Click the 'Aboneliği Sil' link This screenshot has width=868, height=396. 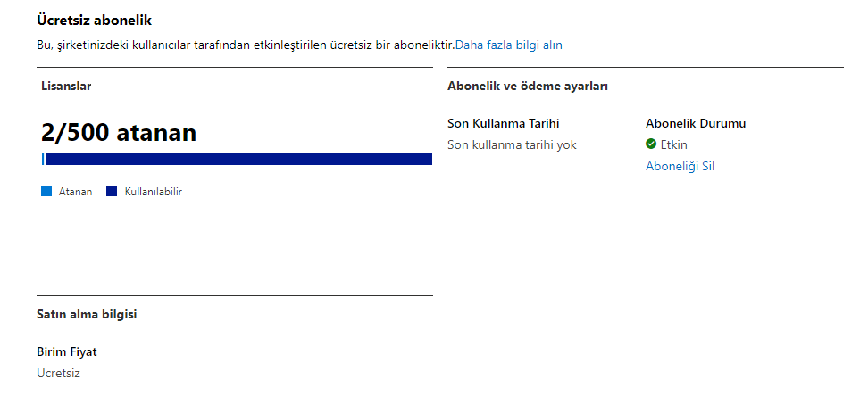[x=680, y=166]
